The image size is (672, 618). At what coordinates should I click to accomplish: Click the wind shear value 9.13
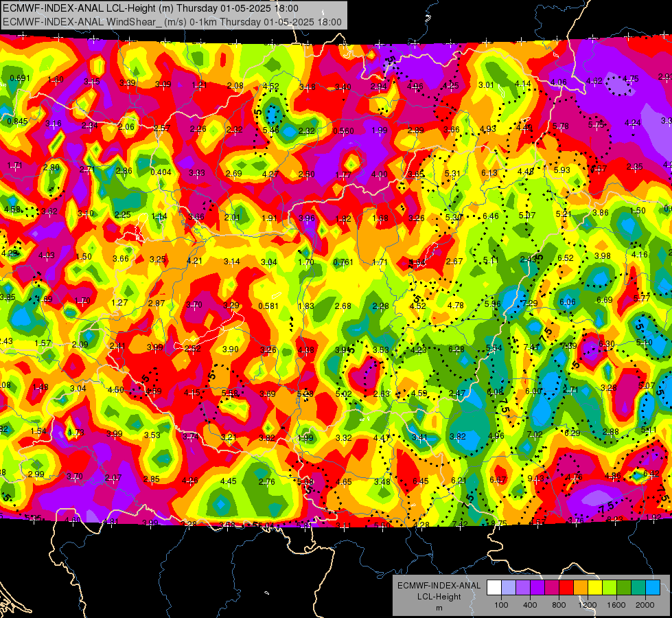[x=535, y=479]
